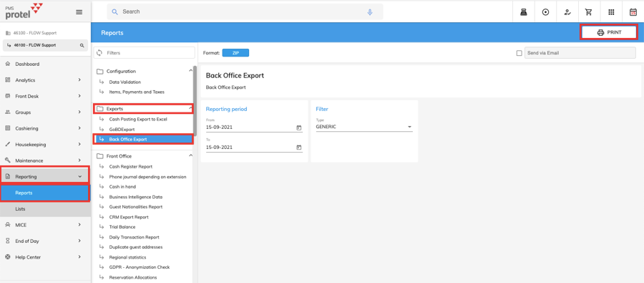
Task: Open the From date calendar picker icon
Action: coord(298,128)
